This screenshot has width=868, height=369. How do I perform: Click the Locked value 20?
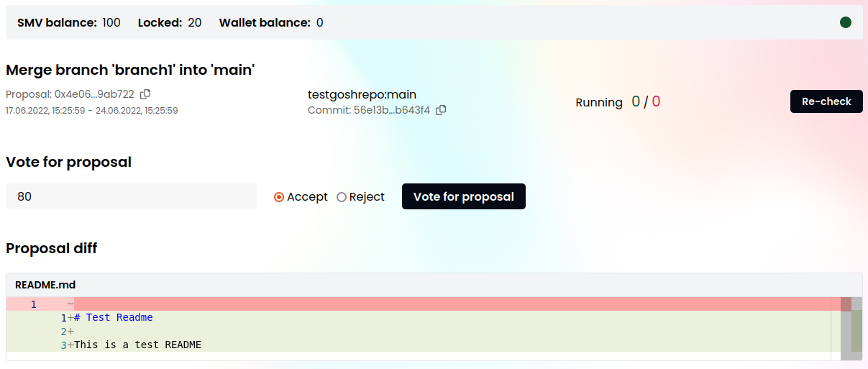[195, 22]
